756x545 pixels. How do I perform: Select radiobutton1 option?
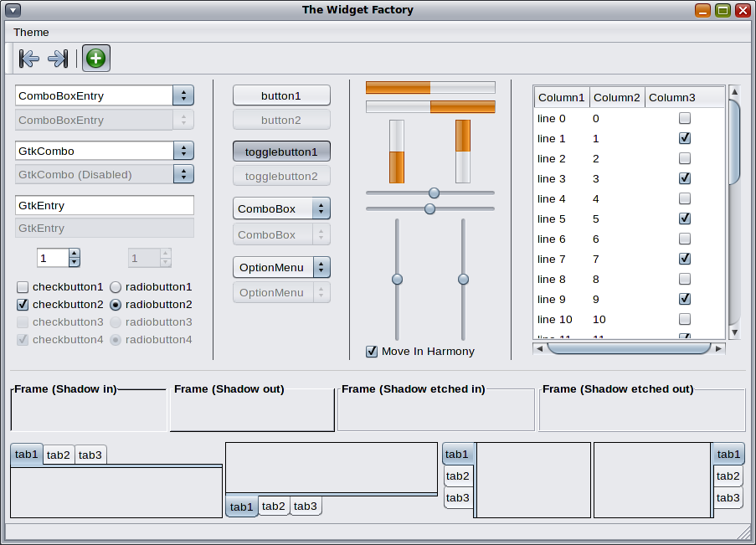[116, 287]
